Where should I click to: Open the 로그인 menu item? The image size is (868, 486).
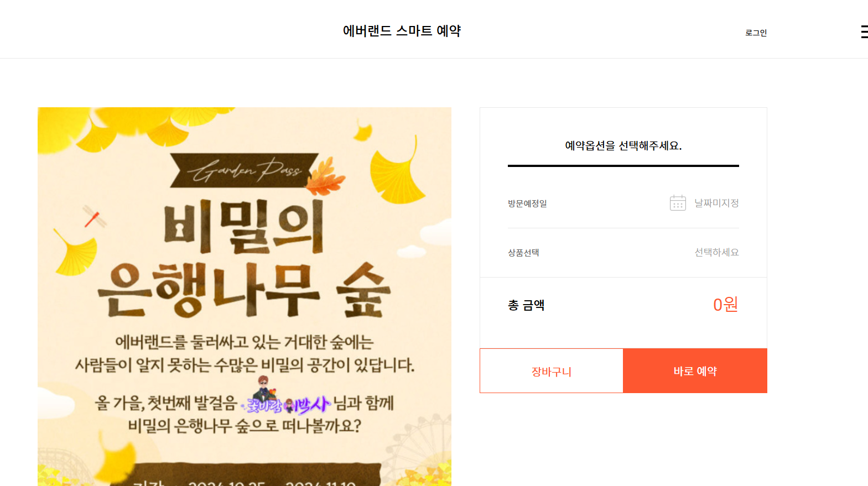[756, 33]
